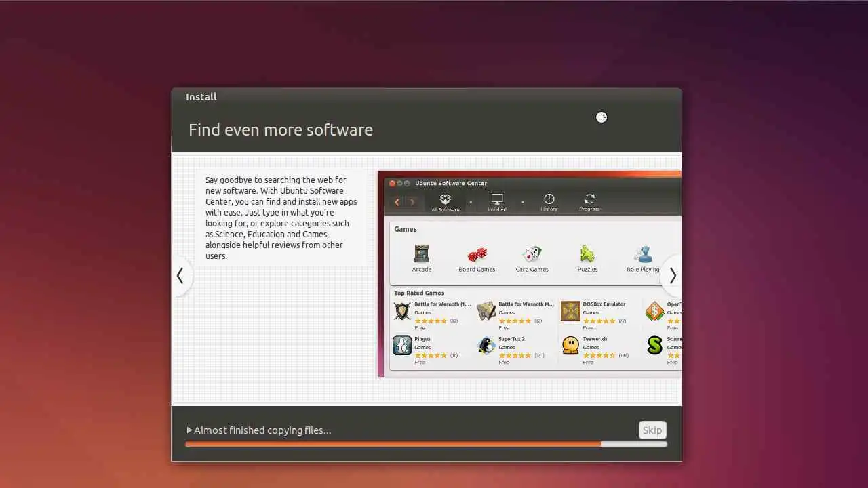
Task: Open the Role Playing category icon
Action: (643, 254)
